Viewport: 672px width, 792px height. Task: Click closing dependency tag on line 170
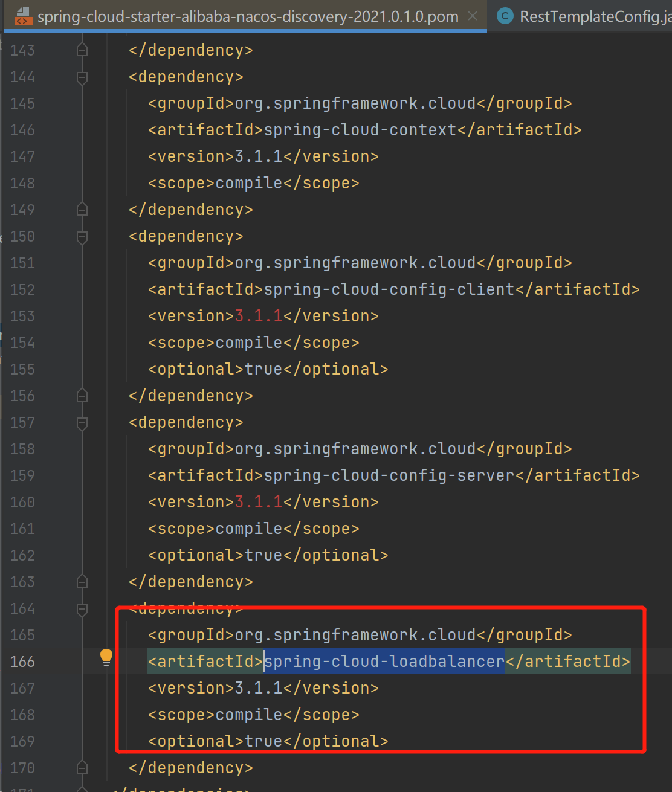coord(191,768)
